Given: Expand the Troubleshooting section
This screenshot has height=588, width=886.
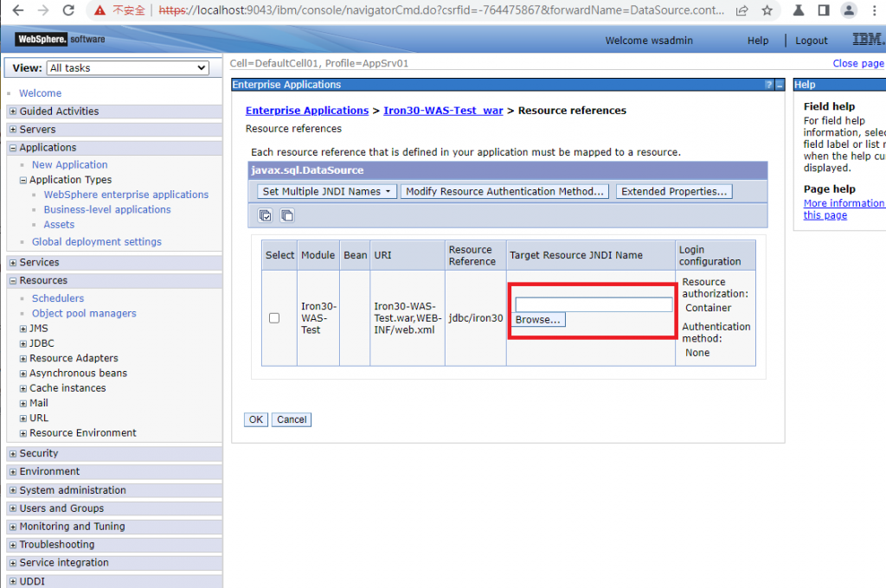Looking at the screenshot, I should (x=13, y=545).
